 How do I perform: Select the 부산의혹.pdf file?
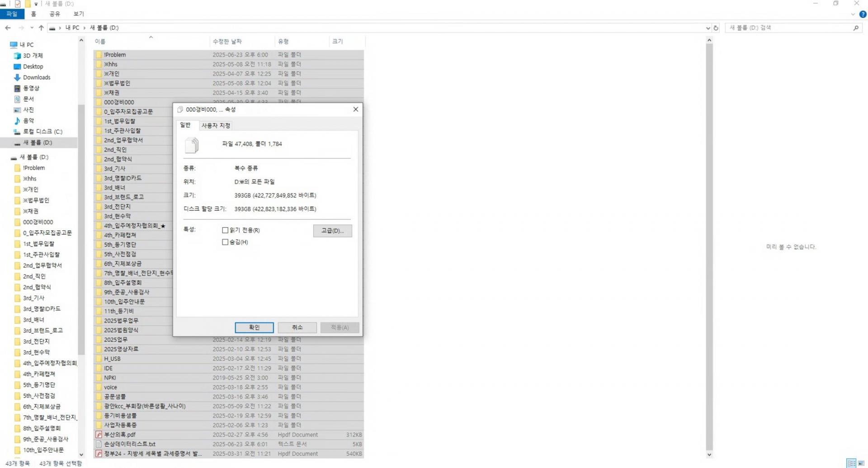pos(229,435)
